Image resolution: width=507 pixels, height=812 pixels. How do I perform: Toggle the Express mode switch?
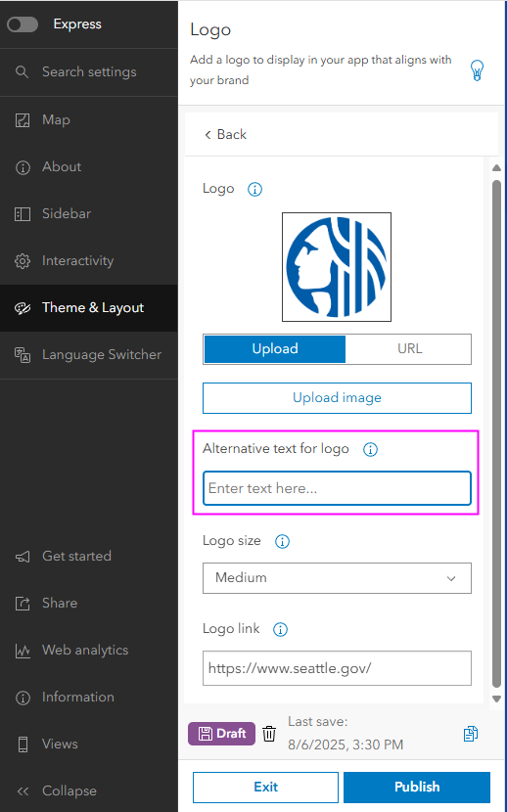pos(23,24)
